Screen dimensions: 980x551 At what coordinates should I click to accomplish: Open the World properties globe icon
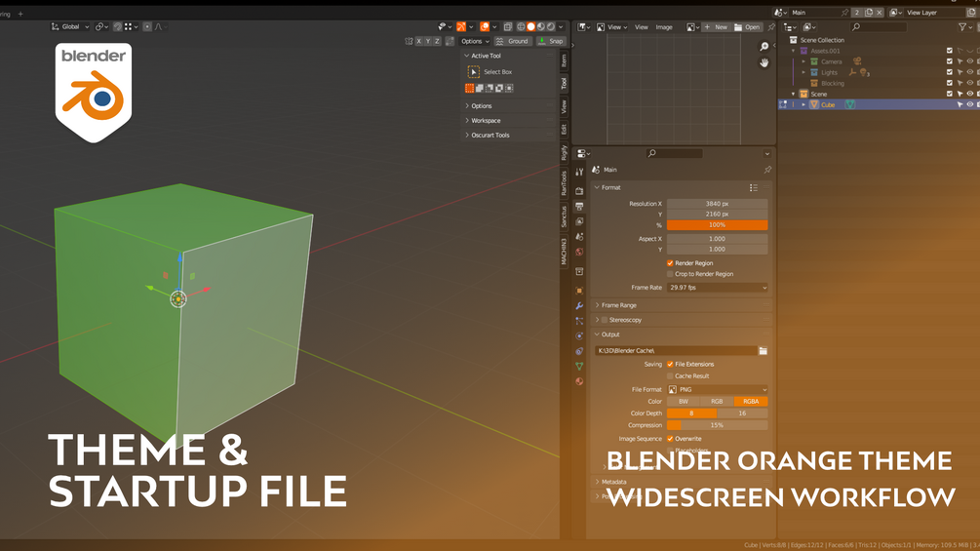point(579,252)
